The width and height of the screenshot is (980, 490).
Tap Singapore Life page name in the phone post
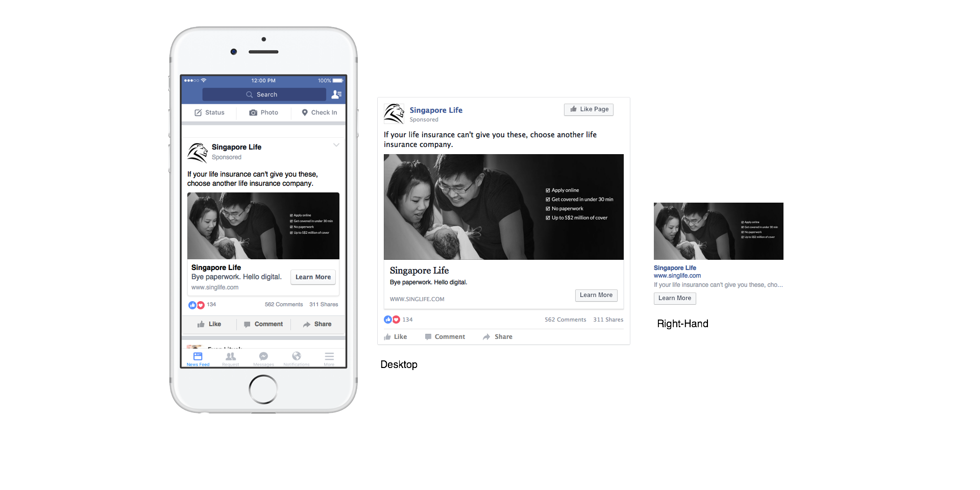point(236,147)
